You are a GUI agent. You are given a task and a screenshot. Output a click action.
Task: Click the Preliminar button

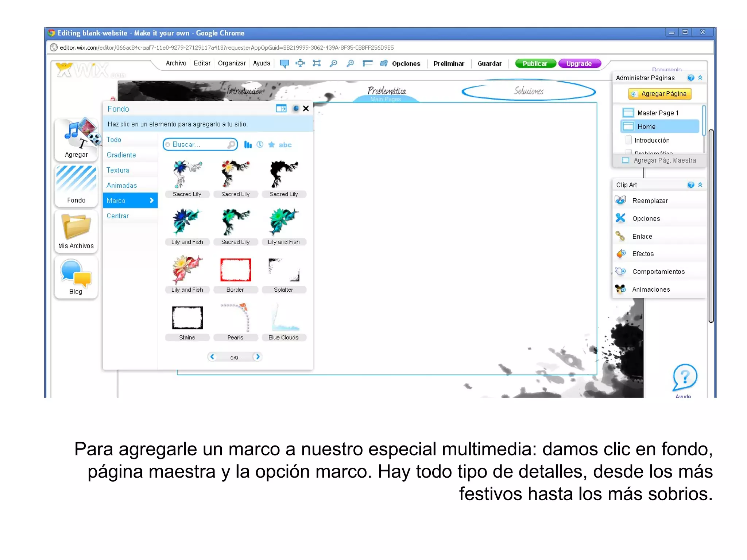449,63
